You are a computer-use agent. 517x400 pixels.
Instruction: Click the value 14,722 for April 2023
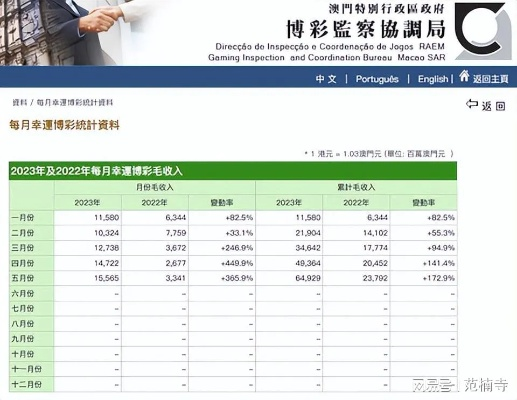pos(106,263)
